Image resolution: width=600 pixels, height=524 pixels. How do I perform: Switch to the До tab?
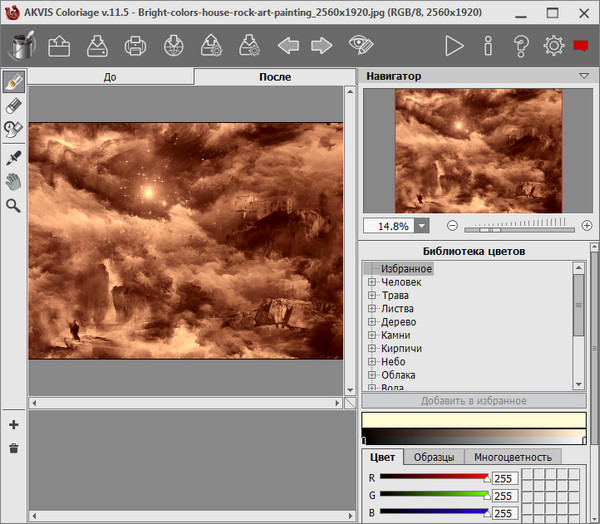pos(110,77)
